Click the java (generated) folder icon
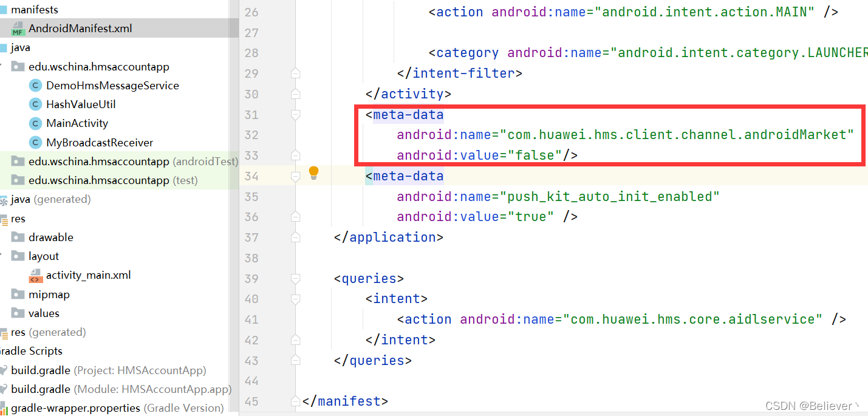868x416 pixels. pos(3,199)
